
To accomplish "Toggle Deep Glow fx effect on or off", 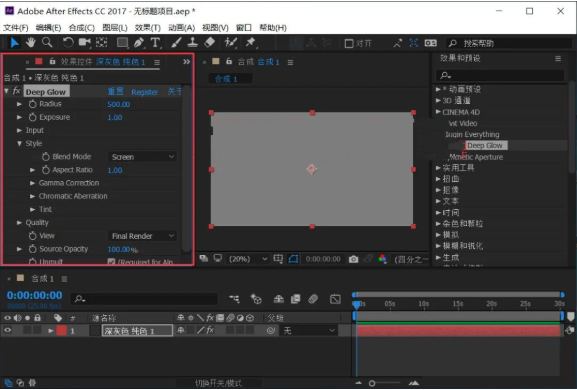I will coord(17,91).
